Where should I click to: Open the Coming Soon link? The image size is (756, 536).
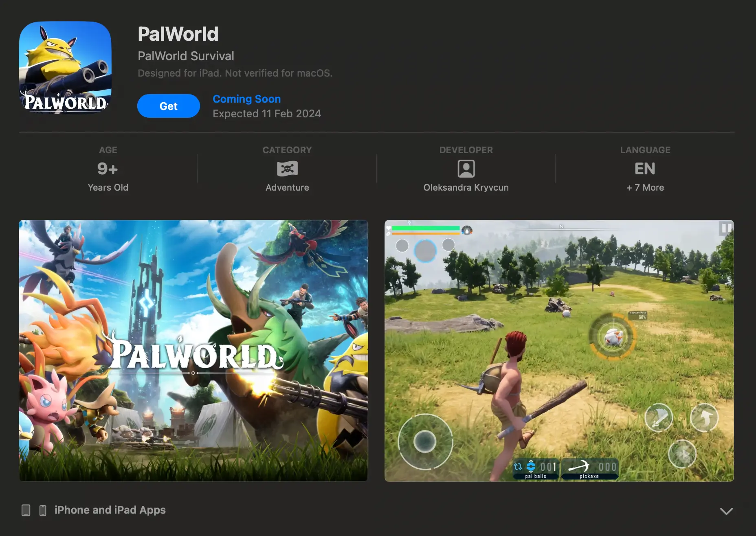(246, 99)
